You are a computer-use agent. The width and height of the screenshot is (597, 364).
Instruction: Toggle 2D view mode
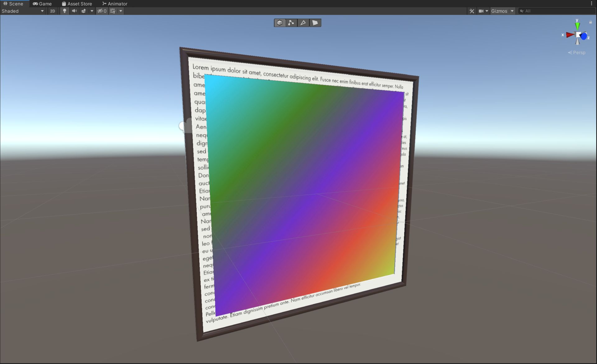53,11
